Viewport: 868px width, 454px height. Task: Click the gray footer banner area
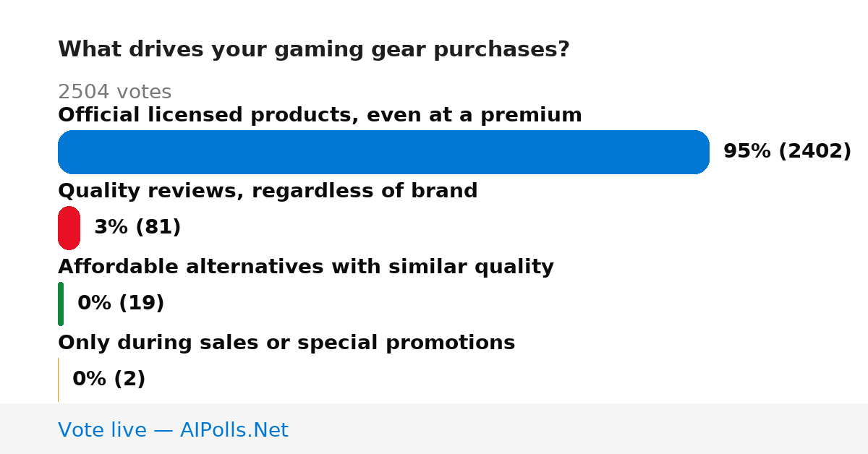[x=434, y=429]
